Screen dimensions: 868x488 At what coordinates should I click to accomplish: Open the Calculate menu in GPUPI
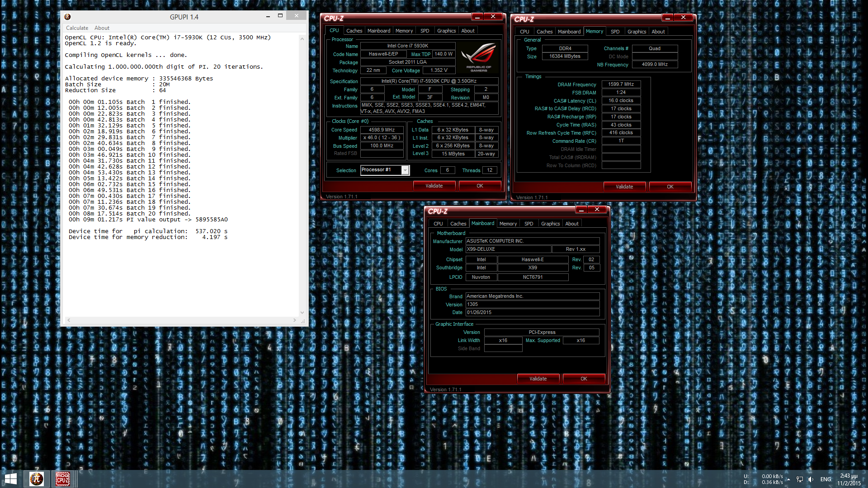point(77,28)
